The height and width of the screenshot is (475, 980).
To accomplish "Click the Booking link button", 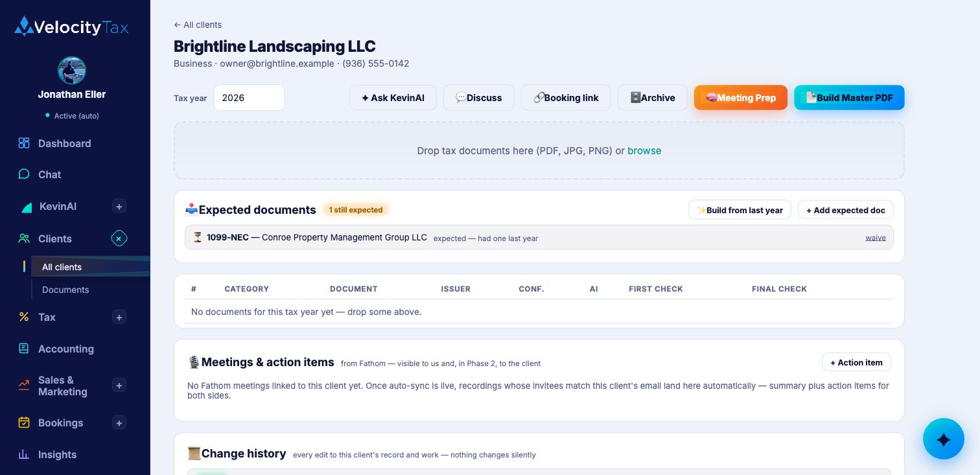I will tap(566, 98).
